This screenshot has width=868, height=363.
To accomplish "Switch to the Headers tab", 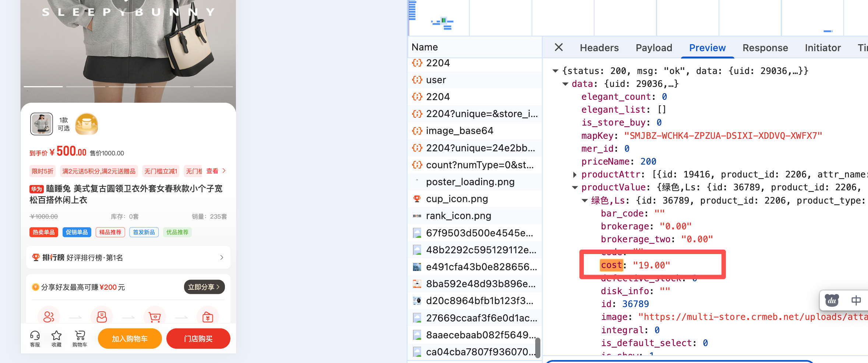I will [599, 48].
